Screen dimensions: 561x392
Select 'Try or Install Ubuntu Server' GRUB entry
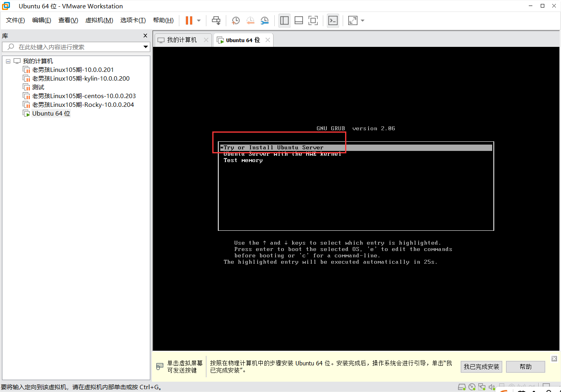tap(356, 148)
